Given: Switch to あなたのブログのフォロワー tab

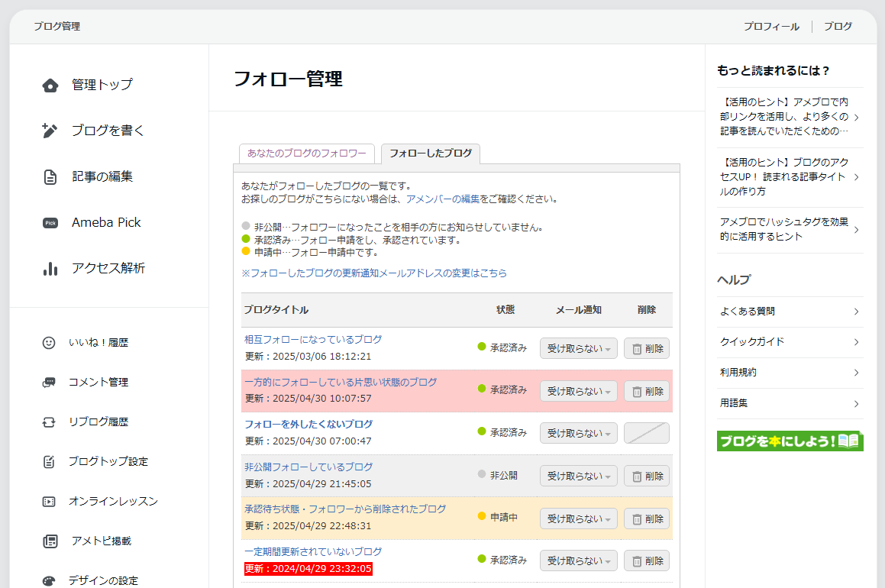Looking at the screenshot, I should [x=307, y=153].
